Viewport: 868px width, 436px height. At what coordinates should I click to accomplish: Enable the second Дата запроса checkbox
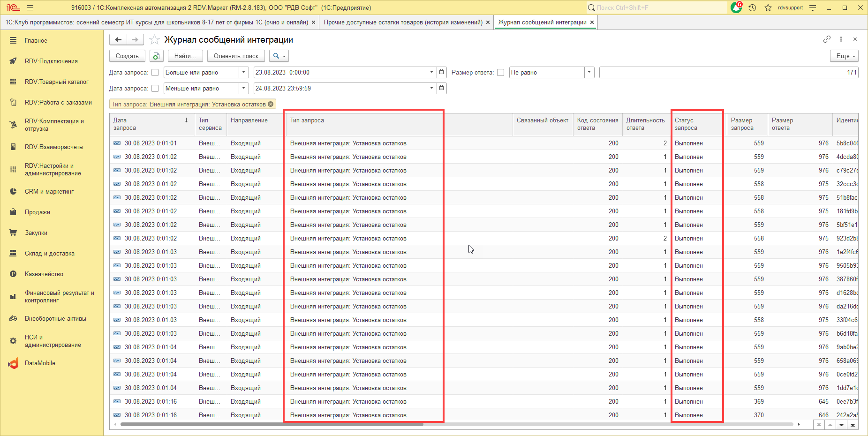155,89
